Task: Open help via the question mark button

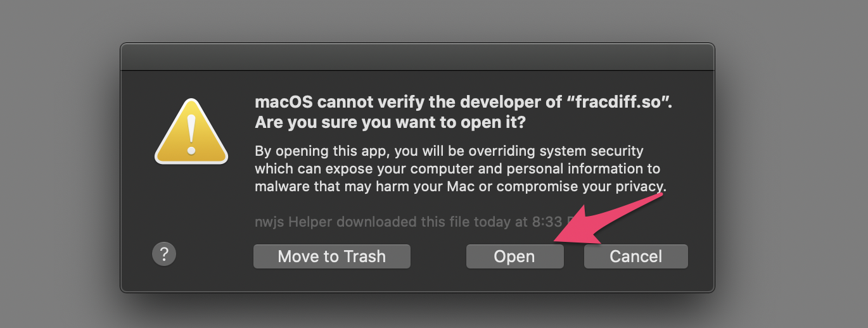Action: point(164,255)
